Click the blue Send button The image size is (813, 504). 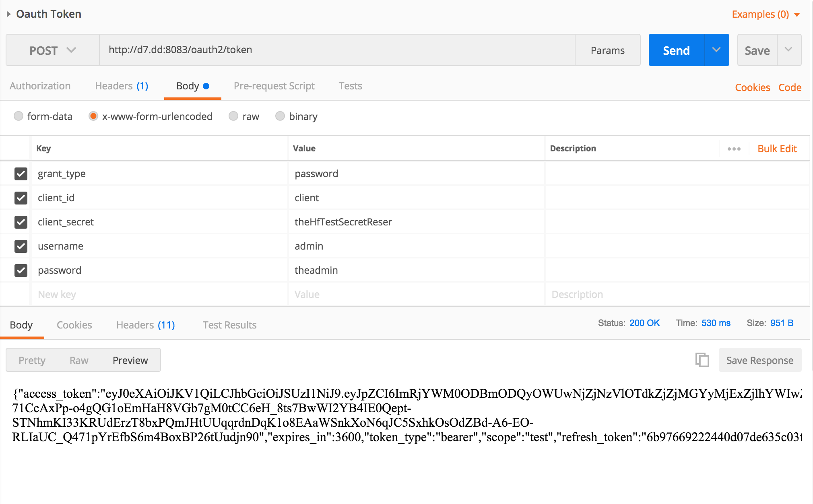(676, 50)
